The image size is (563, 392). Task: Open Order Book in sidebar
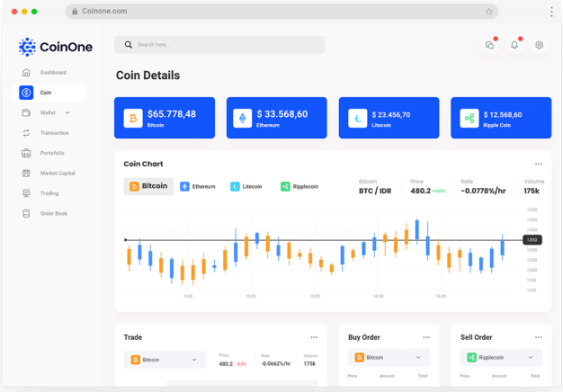point(52,214)
